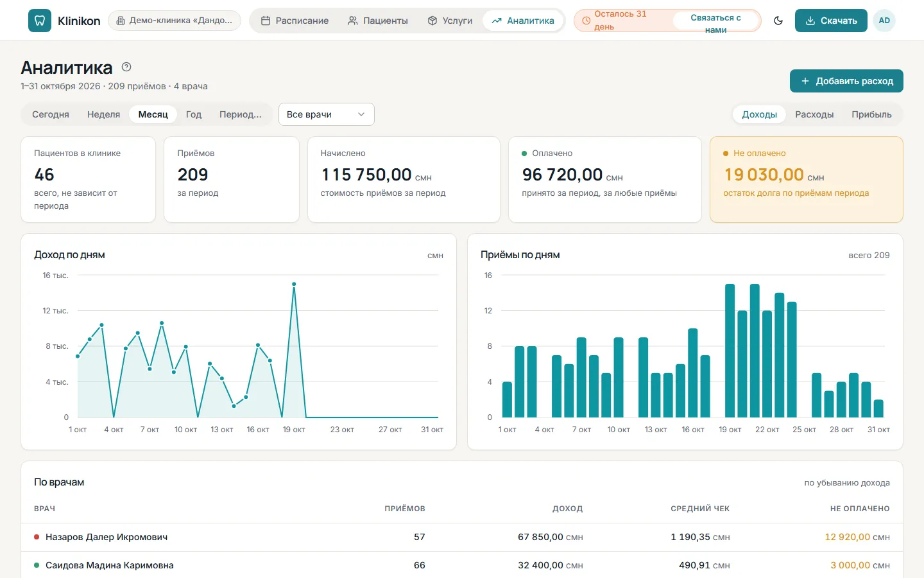Click the 96 720,00 Оплачено value

[563, 175]
